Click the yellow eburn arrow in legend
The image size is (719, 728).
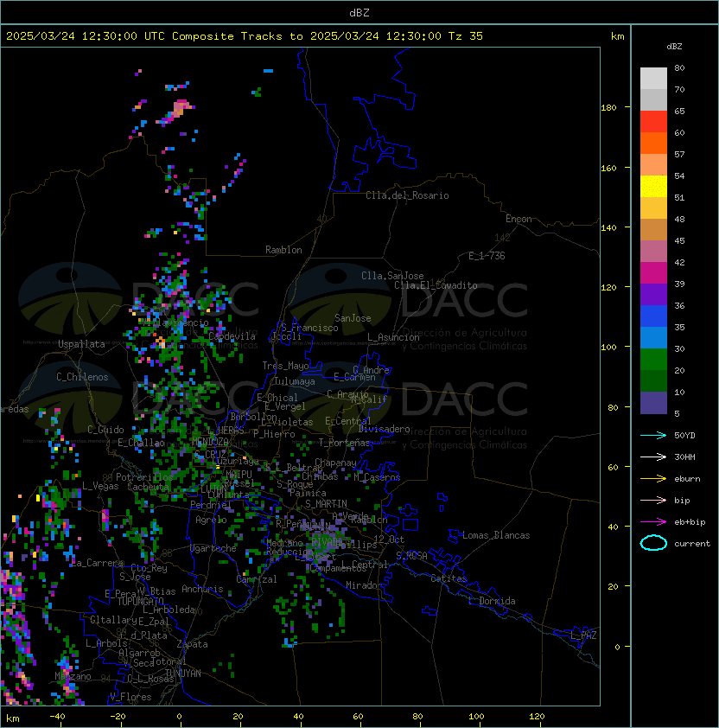(653, 479)
